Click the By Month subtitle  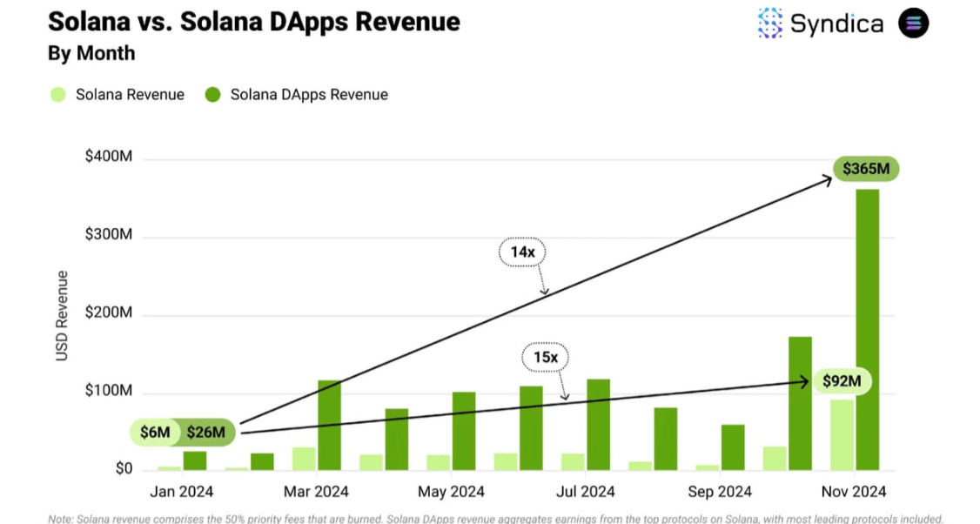click(x=91, y=53)
